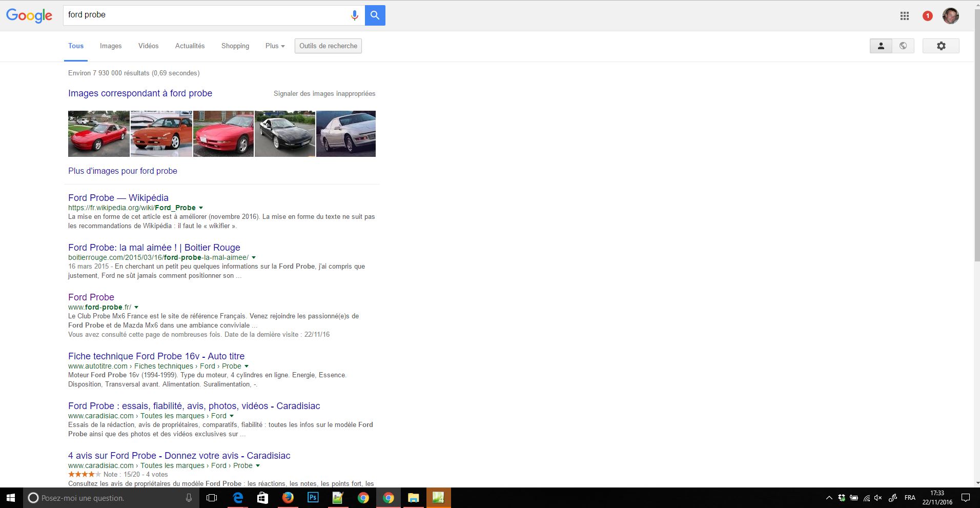Open the Windows Start menu
The image size is (980, 508).
coord(11,498)
